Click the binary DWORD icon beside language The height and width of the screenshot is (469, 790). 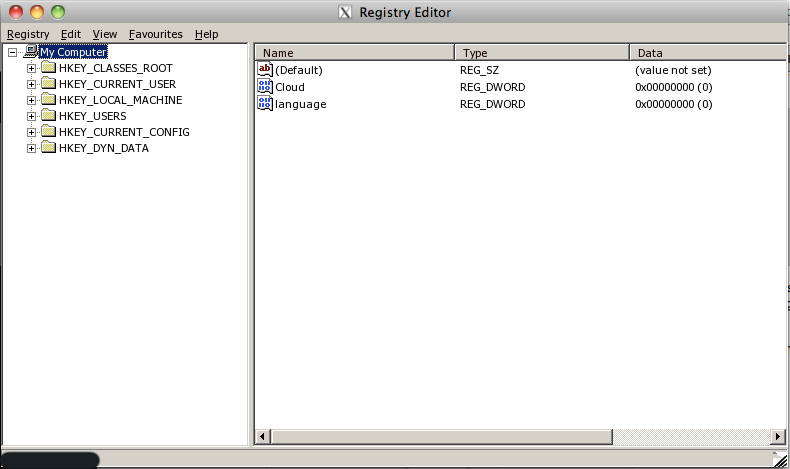point(265,104)
